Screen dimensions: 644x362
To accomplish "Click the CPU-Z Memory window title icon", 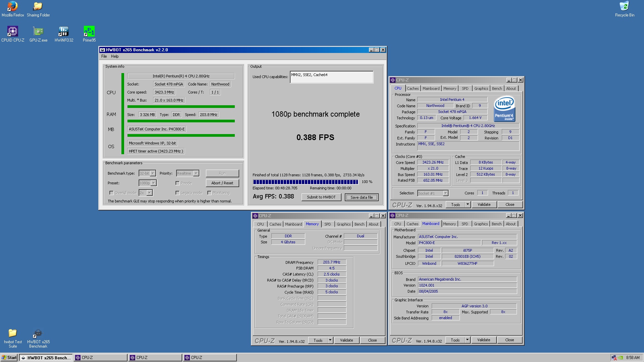I will (x=255, y=216).
